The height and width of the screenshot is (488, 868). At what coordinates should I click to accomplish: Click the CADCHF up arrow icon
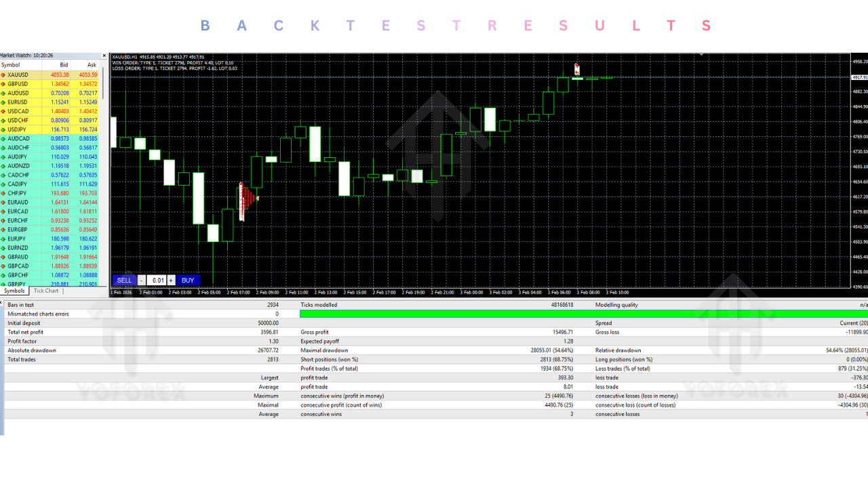[x=3, y=175]
